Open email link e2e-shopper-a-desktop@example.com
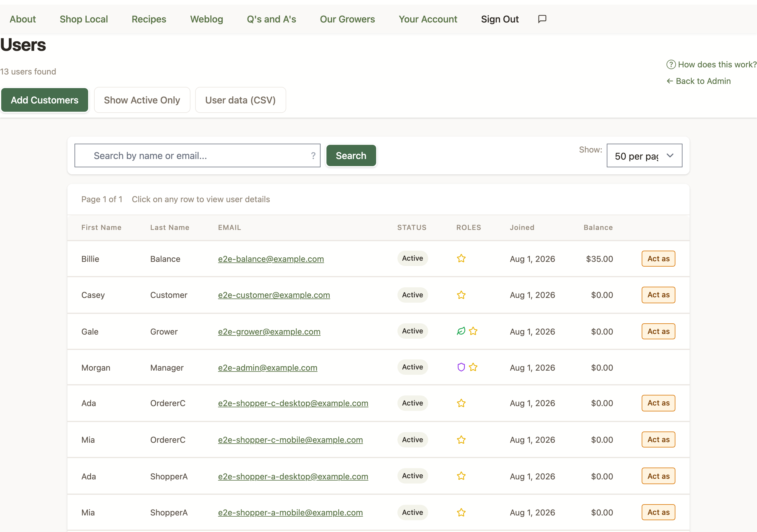 coord(293,476)
